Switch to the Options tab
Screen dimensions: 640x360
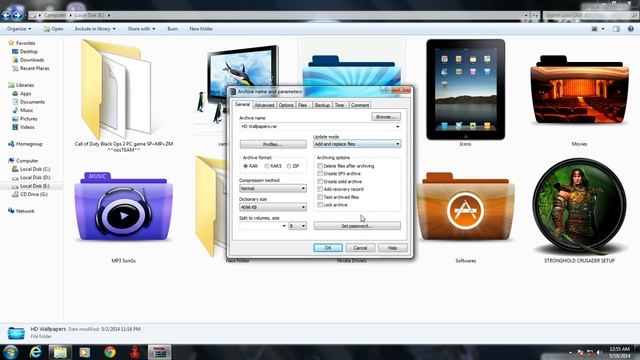(286, 105)
